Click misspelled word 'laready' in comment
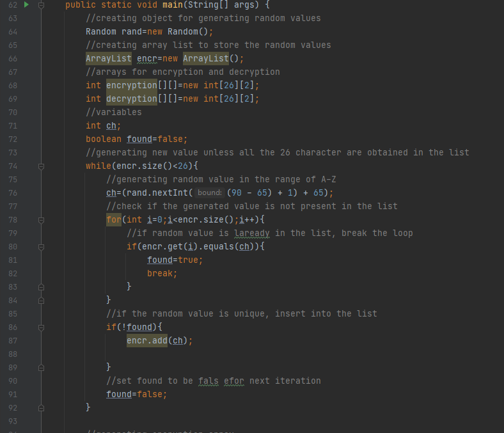The width and height of the screenshot is (504, 433). (251, 233)
